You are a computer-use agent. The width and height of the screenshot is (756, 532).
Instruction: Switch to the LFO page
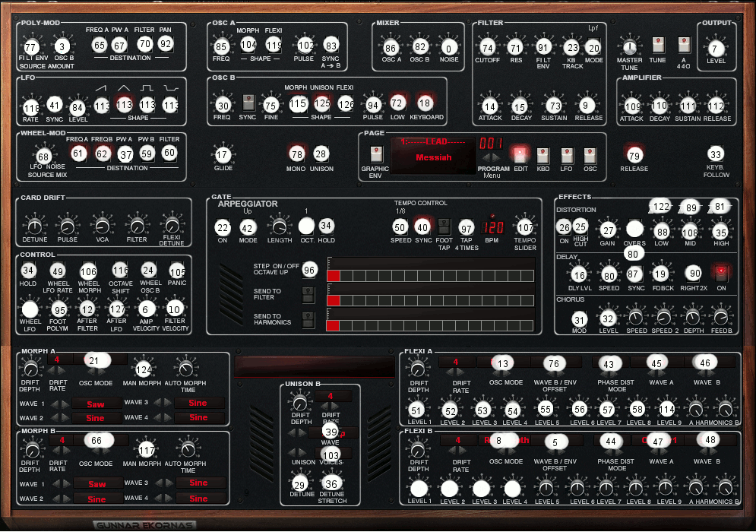[x=567, y=156]
